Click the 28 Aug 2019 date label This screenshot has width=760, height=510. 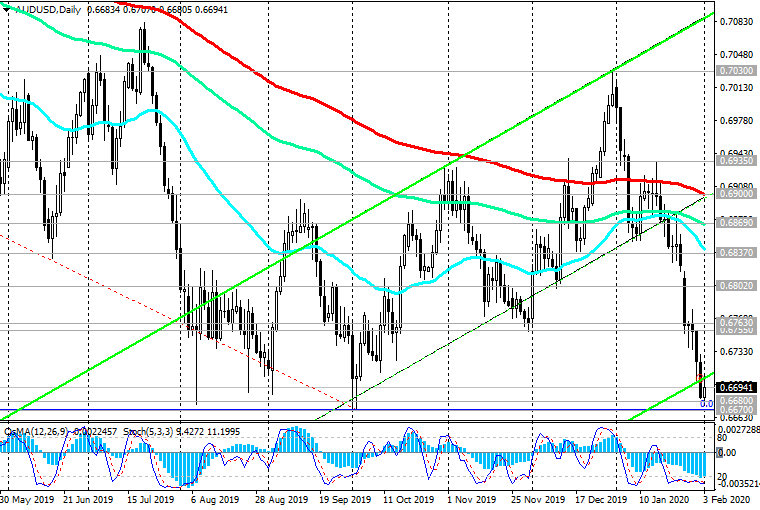(281, 499)
